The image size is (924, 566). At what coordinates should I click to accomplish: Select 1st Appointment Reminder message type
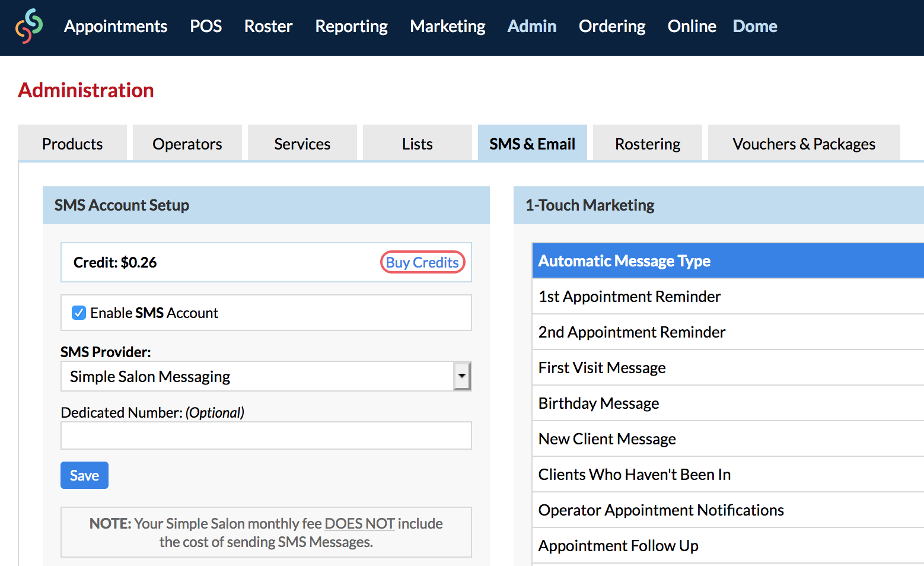pyautogui.click(x=629, y=297)
